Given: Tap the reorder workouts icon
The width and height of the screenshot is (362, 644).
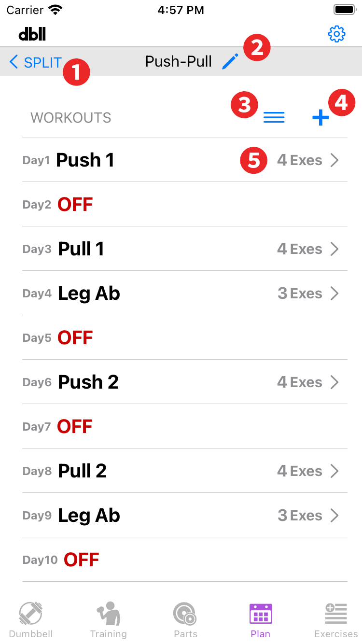Looking at the screenshot, I should point(274,117).
